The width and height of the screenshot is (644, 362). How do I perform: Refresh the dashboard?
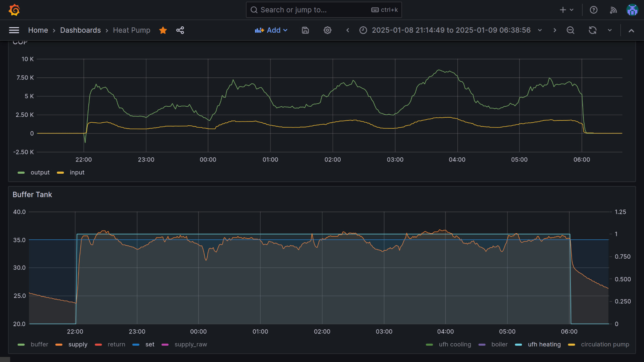(593, 30)
